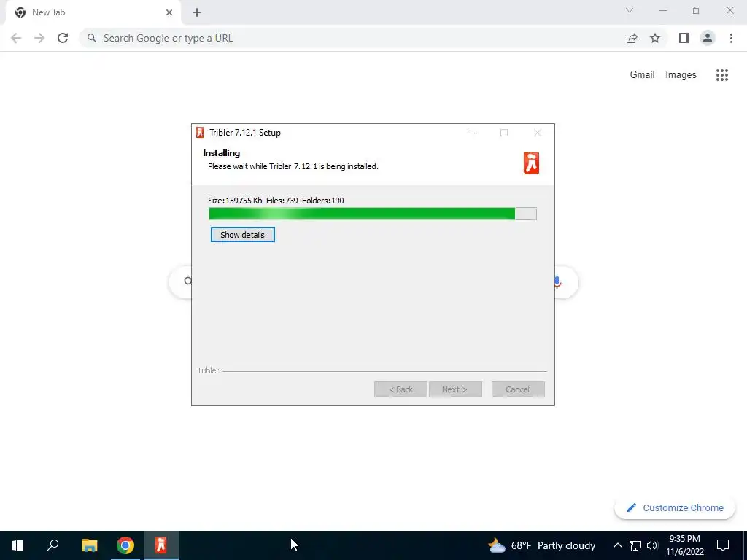Open the Google apps grid
Screen dimensions: 747x560
721,75
